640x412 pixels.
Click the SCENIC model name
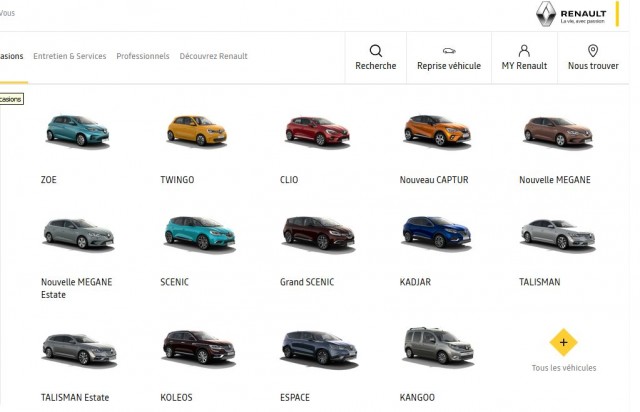174,282
